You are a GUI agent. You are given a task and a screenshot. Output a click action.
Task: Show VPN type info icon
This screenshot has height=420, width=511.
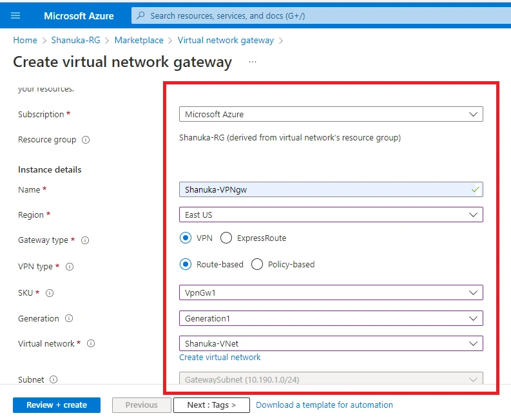70,267
